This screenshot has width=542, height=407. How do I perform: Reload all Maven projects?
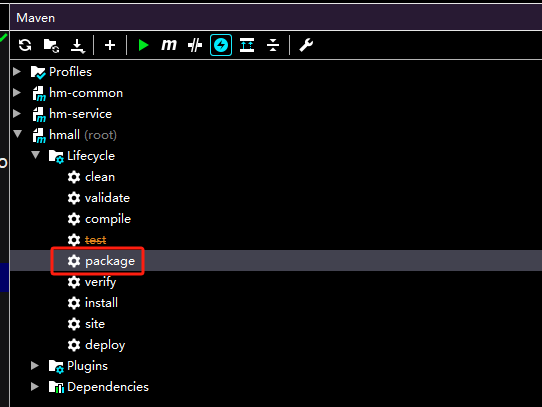pos(25,45)
